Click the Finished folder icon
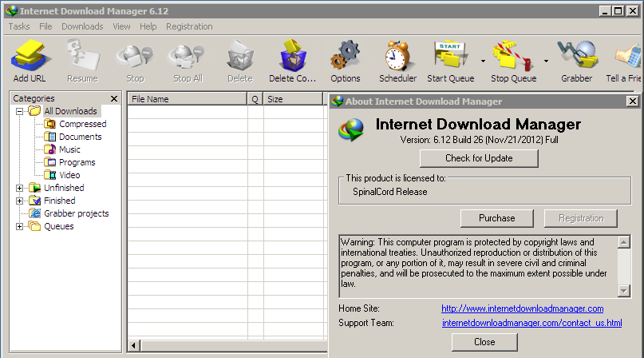The image size is (644, 358). [x=34, y=201]
